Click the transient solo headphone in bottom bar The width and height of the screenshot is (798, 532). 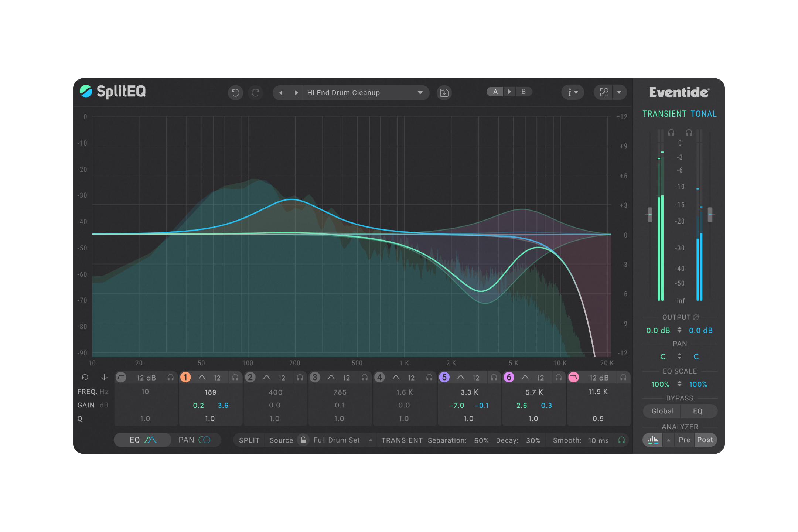(621, 440)
